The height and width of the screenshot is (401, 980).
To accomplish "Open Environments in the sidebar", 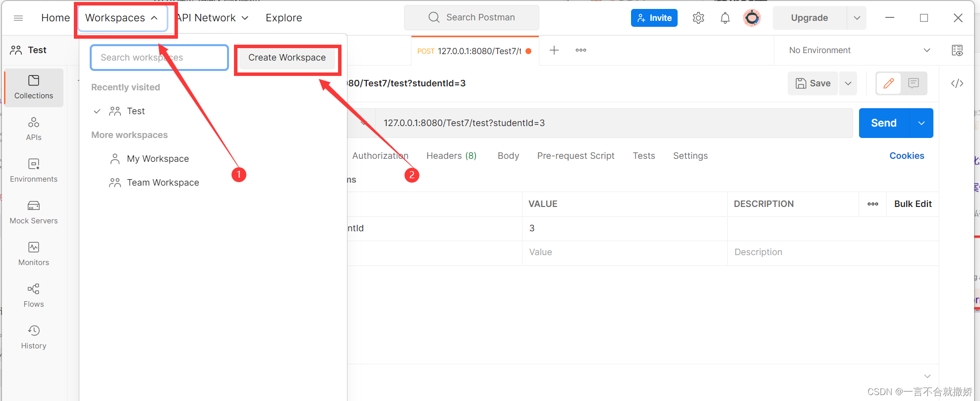I will click(x=34, y=171).
